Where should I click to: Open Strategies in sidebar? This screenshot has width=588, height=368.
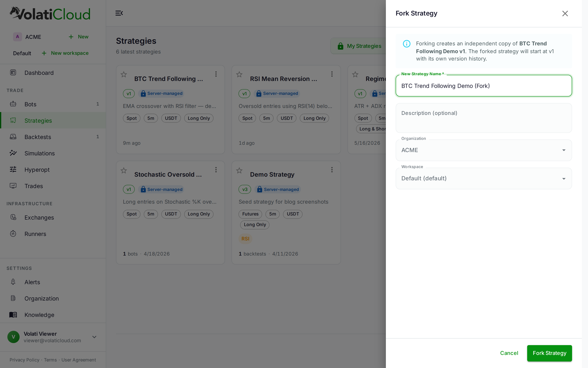53,120
